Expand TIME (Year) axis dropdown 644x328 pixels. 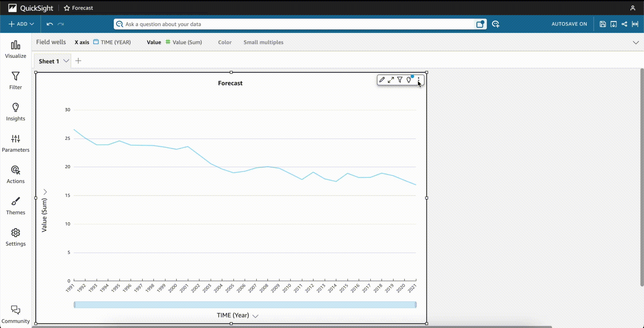tap(255, 316)
